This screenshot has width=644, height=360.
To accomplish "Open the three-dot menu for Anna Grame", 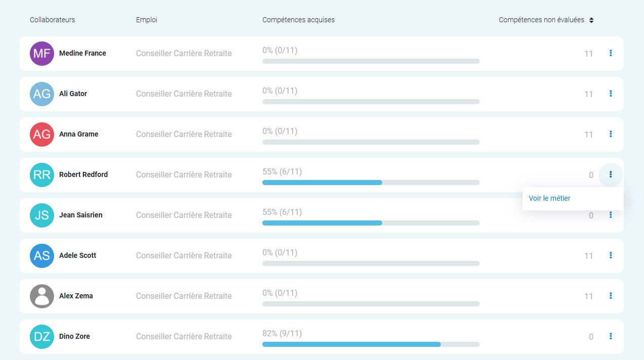I will [611, 134].
